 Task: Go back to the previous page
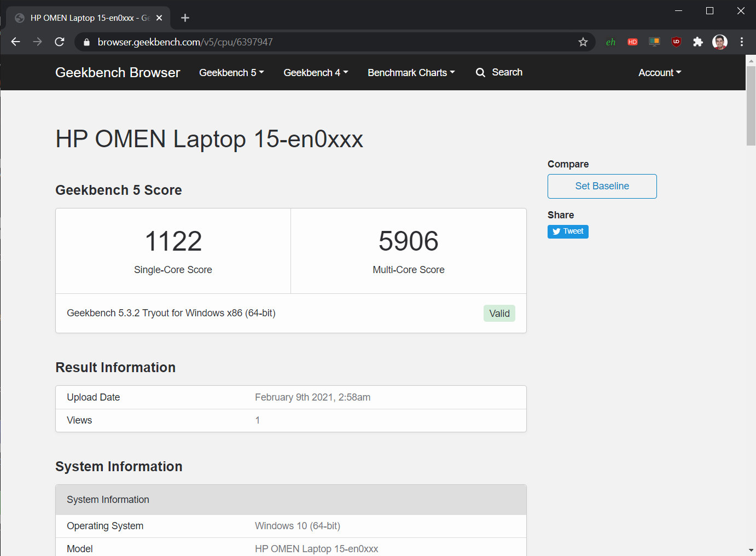[15, 42]
